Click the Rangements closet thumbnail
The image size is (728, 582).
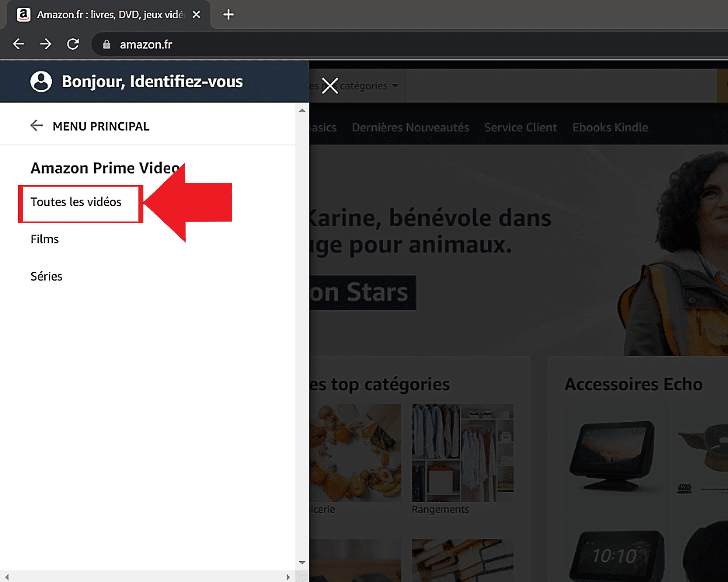point(462,453)
